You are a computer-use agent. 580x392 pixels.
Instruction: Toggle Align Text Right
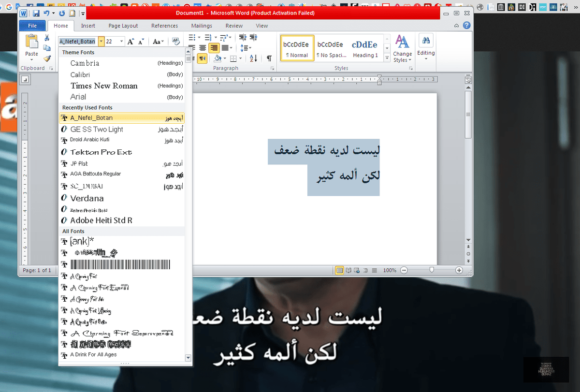point(214,48)
